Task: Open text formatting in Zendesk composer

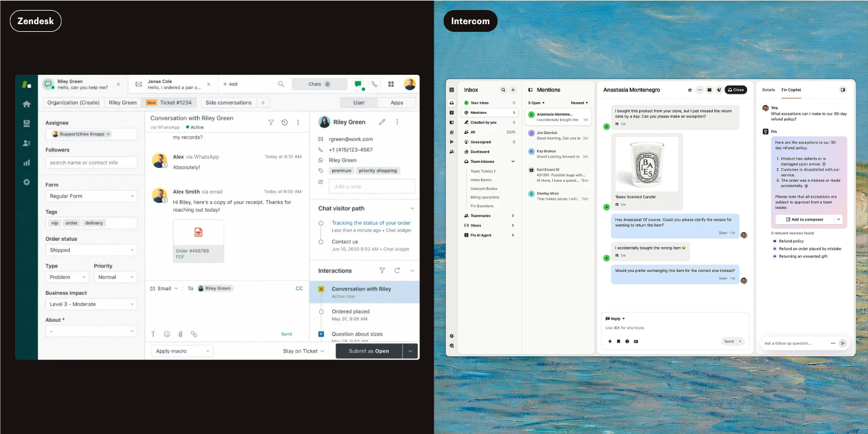Action: (x=153, y=334)
